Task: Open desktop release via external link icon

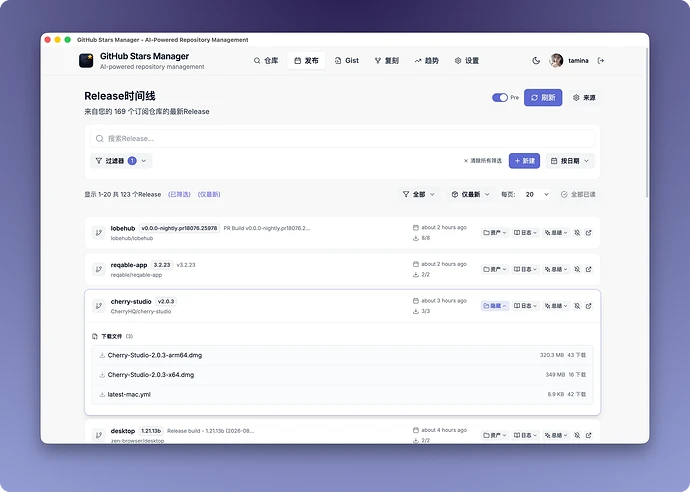Action: pos(588,435)
